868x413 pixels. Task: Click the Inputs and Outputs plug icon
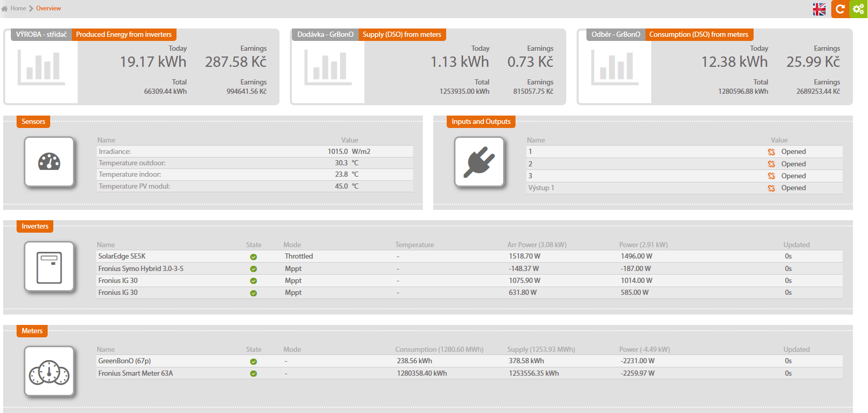tap(479, 162)
